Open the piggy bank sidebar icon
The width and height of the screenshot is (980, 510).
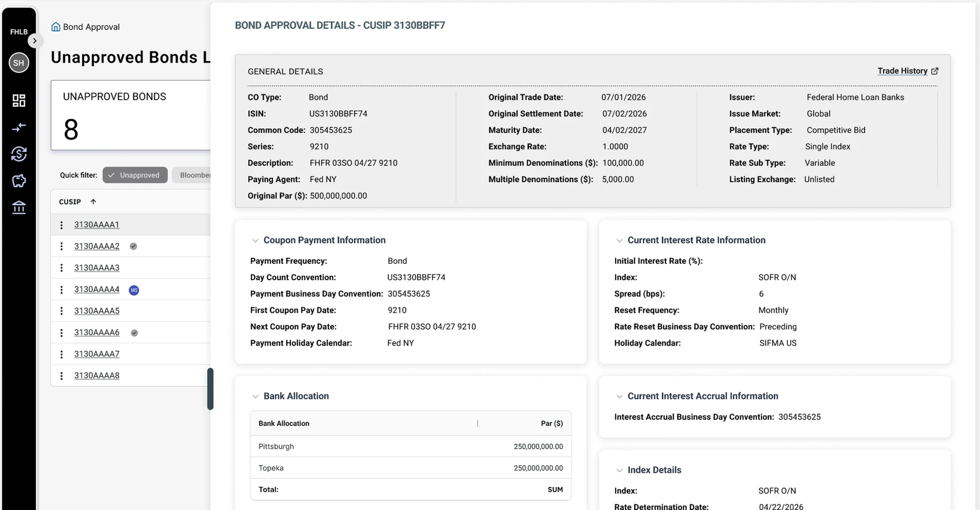[x=19, y=181]
